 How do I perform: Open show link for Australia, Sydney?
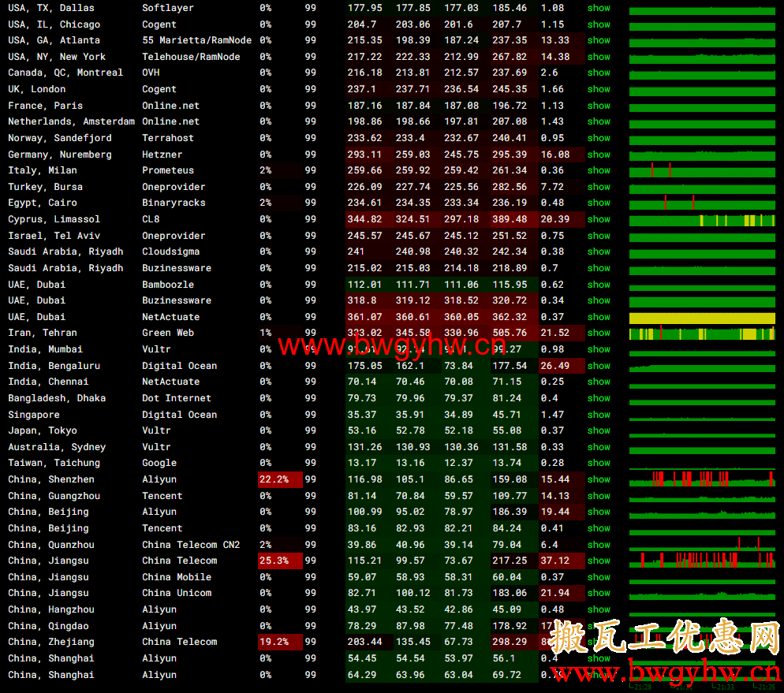599,448
